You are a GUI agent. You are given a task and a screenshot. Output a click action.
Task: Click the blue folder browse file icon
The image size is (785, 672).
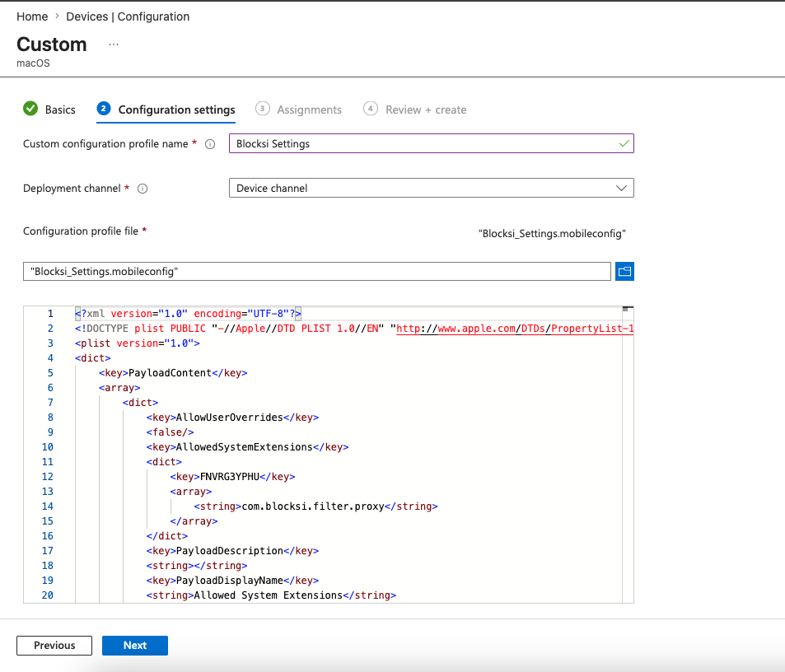625,271
